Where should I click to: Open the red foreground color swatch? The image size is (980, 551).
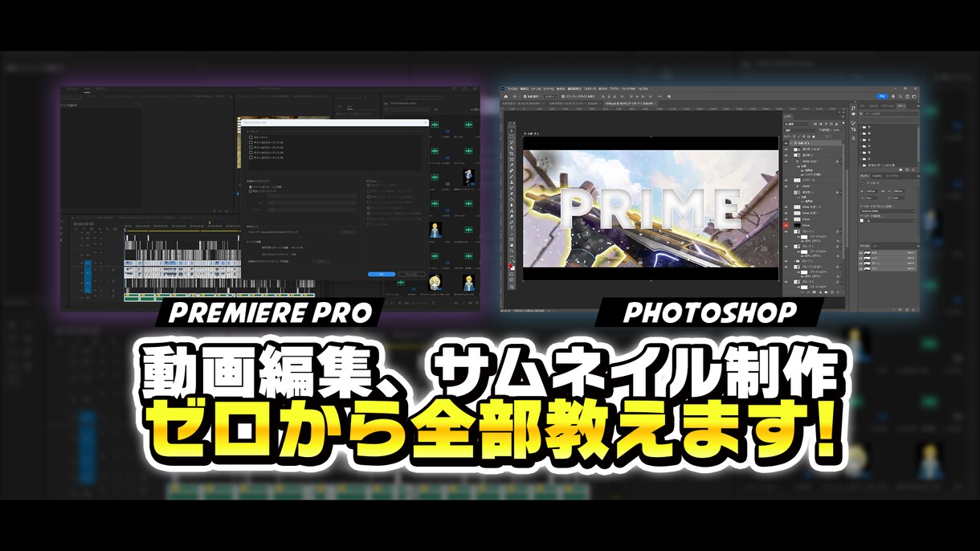(510, 265)
